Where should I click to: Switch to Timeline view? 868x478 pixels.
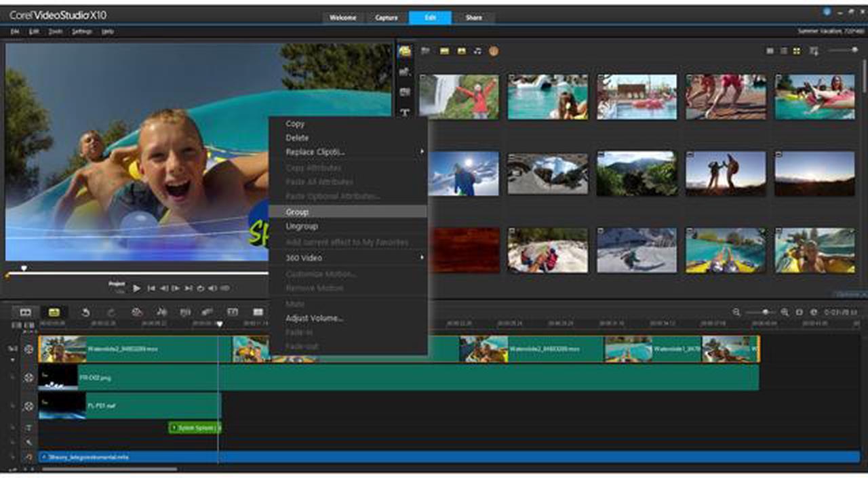point(54,312)
